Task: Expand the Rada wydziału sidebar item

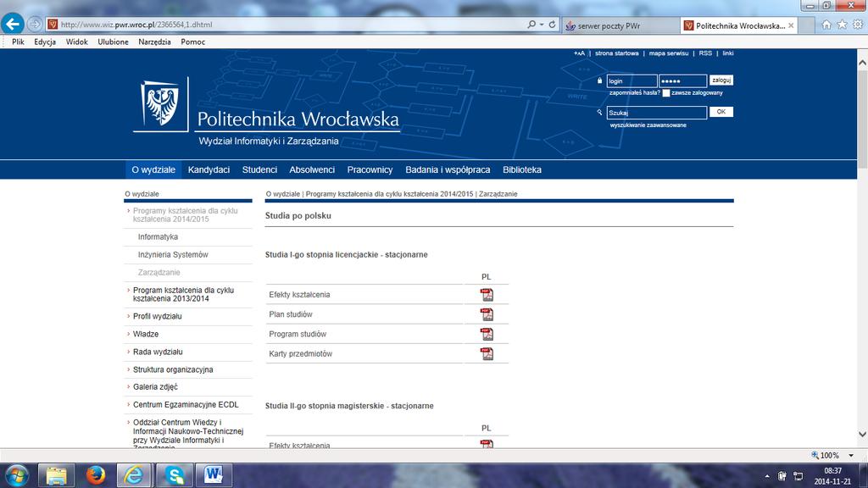Action: click(158, 352)
